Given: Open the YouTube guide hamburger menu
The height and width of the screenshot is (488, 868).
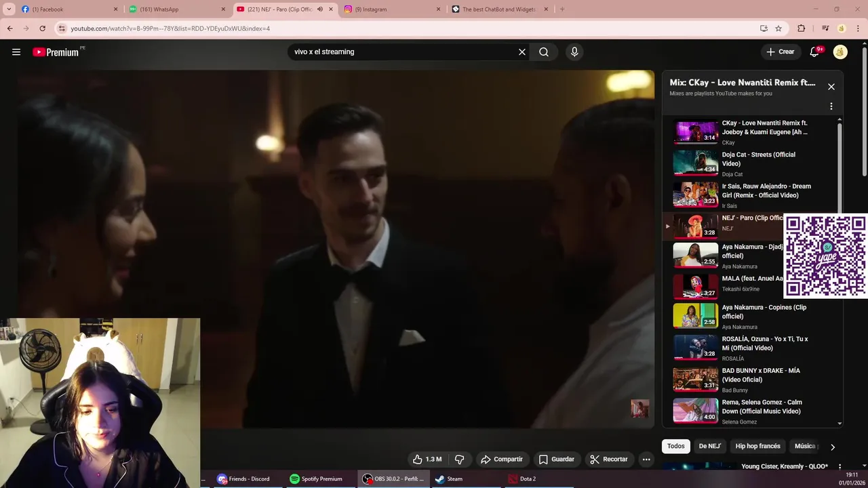Looking at the screenshot, I should [16, 52].
